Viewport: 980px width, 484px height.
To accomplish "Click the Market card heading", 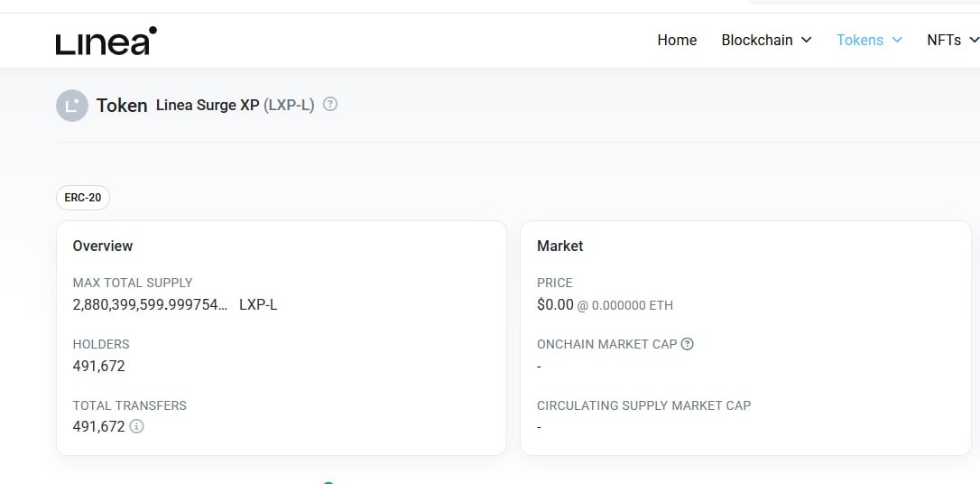I will (x=560, y=246).
